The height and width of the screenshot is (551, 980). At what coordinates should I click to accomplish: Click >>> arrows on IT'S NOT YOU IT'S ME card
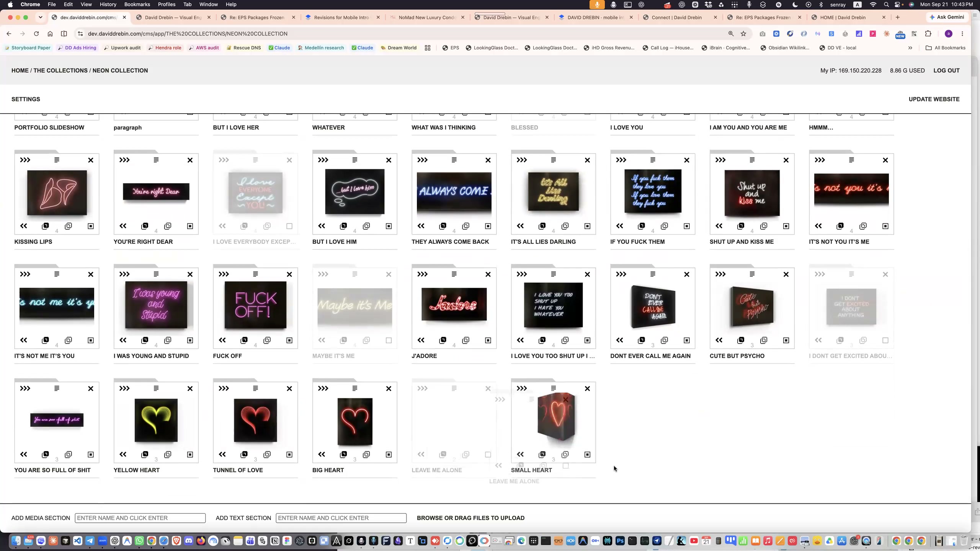(820, 160)
